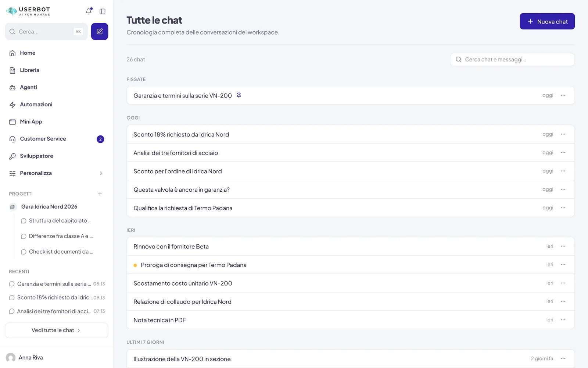This screenshot has height=368, width=588.
Task: Go to Libreria in the sidebar
Action: point(57,70)
